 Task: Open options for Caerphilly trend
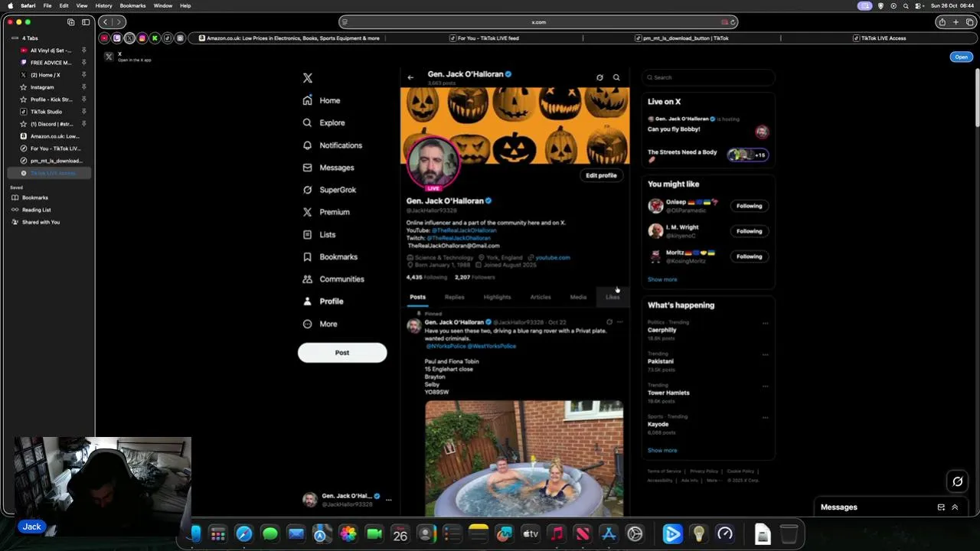(765, 323)
